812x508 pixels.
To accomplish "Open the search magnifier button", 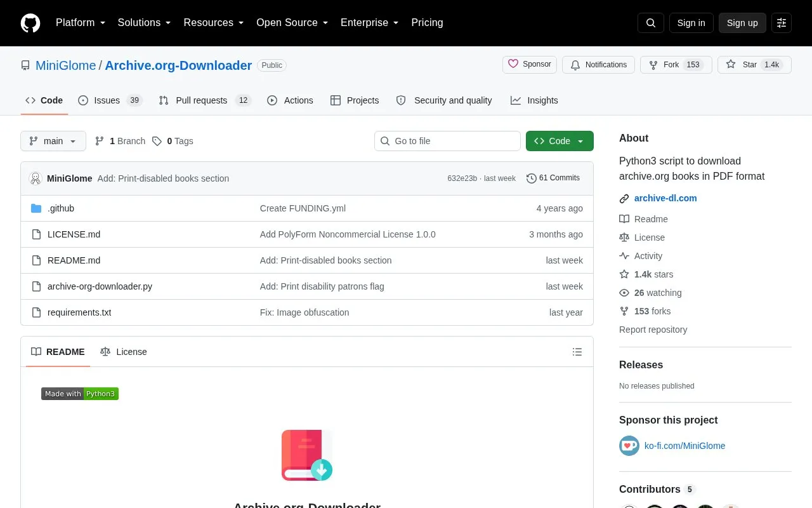I will click(x=651, y=23).
